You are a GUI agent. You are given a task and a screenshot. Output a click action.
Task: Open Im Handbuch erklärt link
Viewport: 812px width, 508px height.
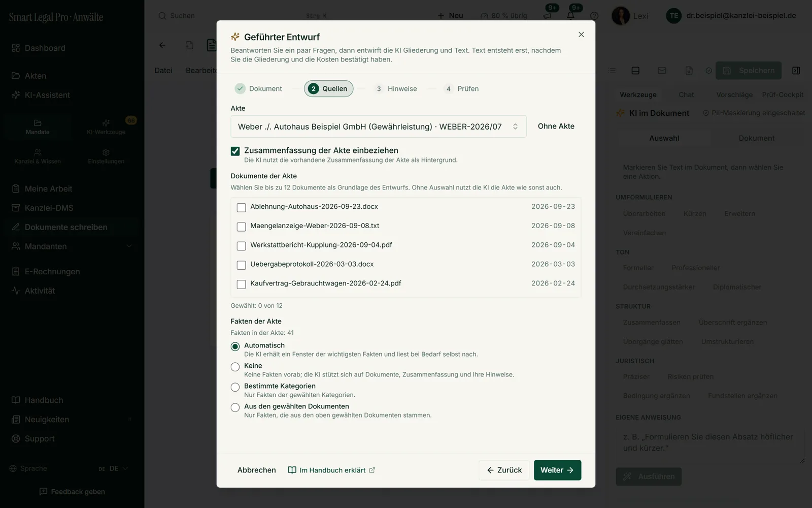[x=331, y=470]
